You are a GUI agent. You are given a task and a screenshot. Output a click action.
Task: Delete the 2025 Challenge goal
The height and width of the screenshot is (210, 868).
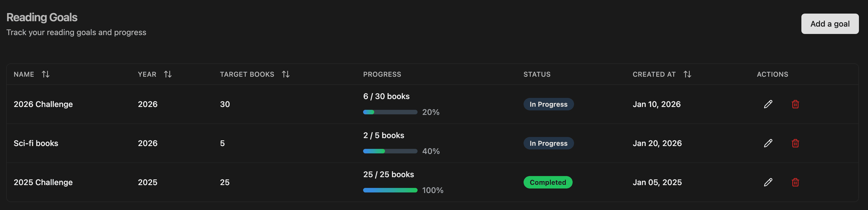coord(795,182)
